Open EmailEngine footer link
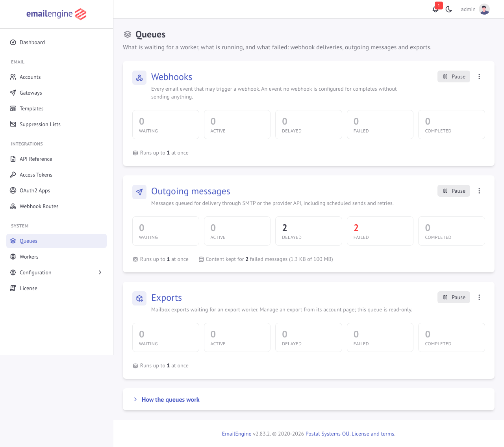The width and height of the screenshot is (504, 447). [237, 434]
